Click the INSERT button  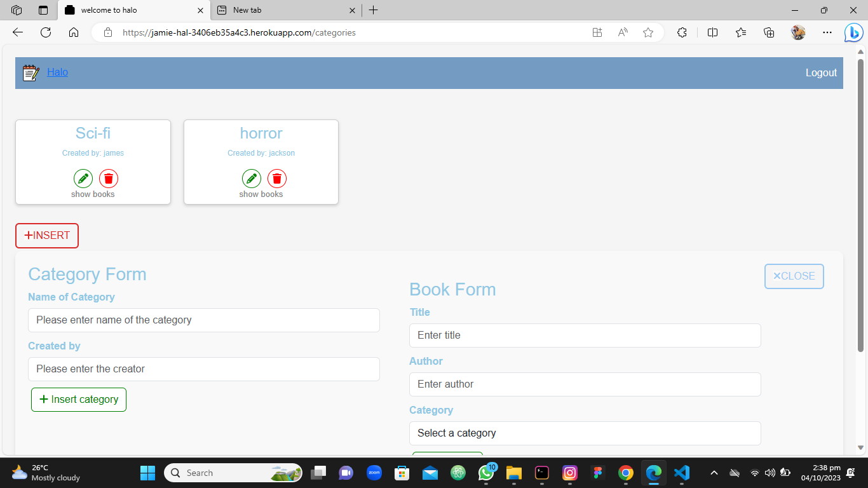point(46,235)
